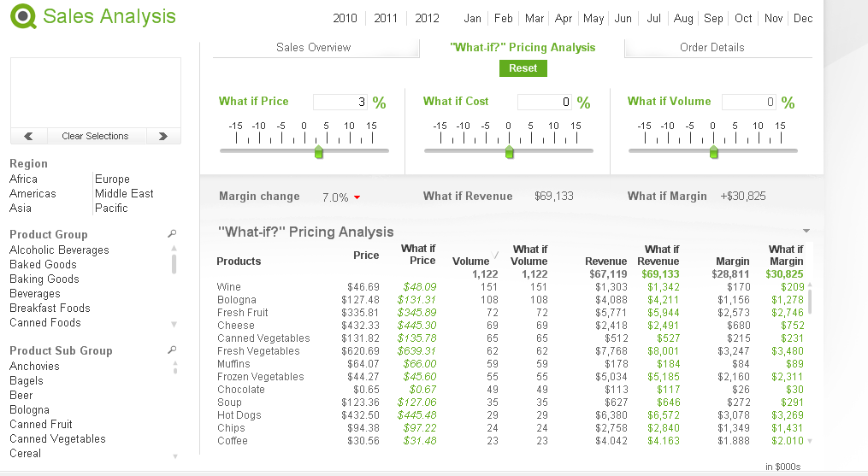Open search for Product Group list
Viewport: 868px width, 476px height.
172,233
